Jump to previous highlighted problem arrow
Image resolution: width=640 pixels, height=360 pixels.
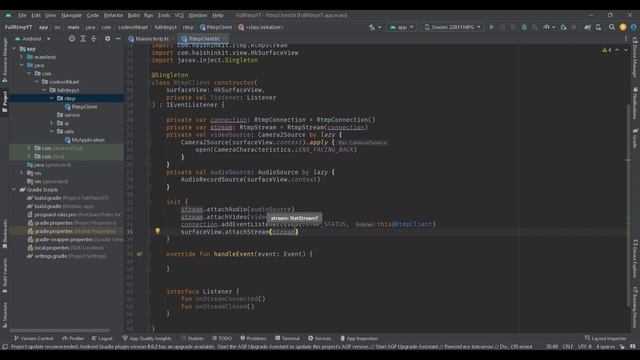click(617, 50)
